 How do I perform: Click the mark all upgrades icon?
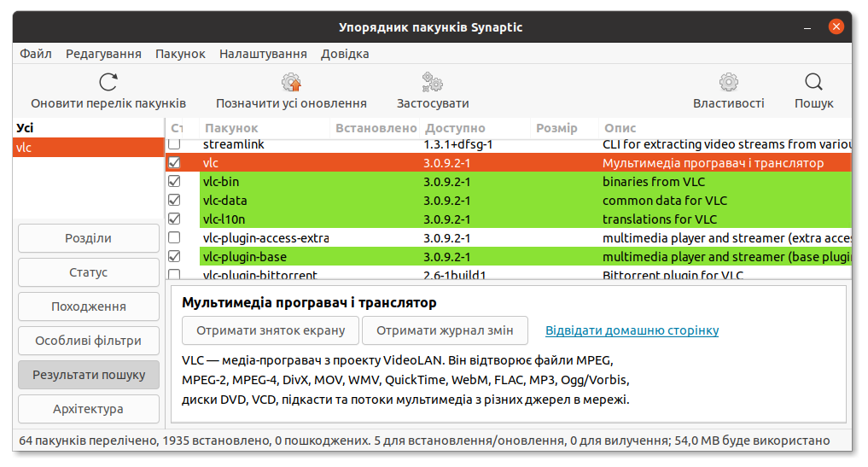pos(291,83)
